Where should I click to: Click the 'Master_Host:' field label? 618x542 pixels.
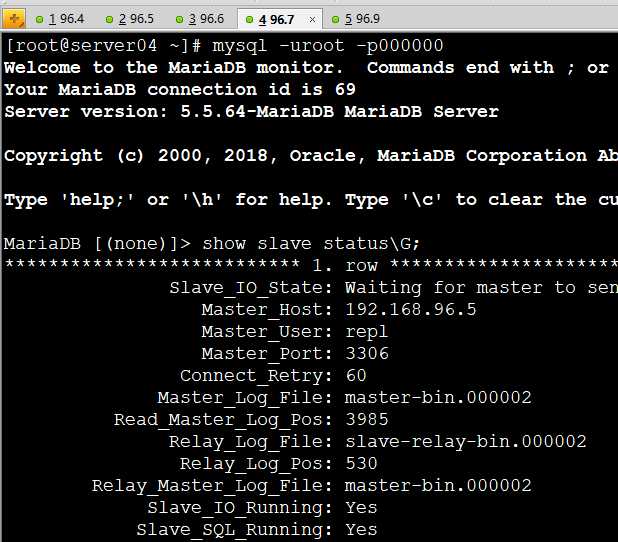(267, 310)
